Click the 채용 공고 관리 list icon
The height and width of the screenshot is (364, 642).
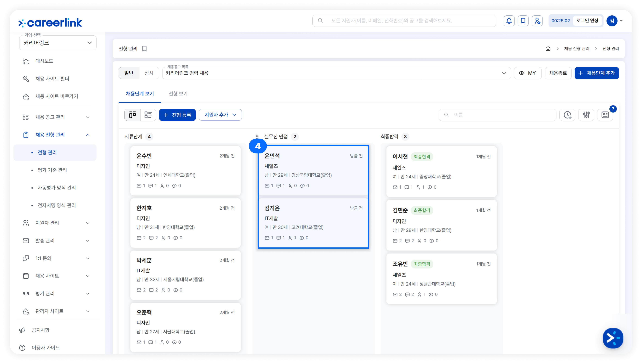coord(26,117)
